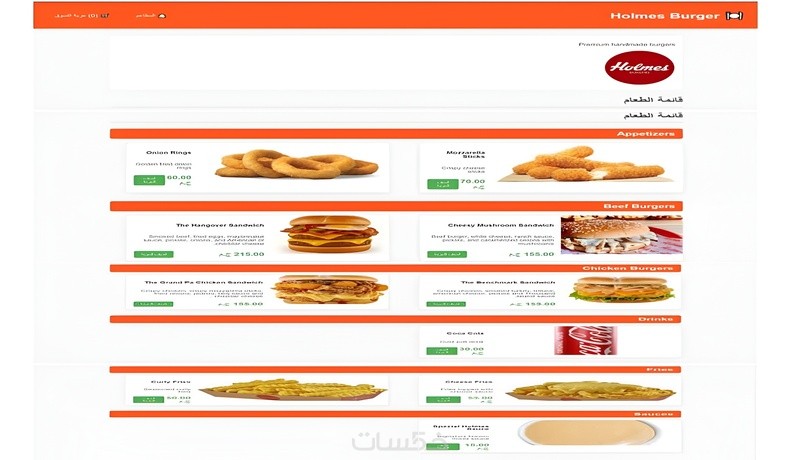Open the onion rings product image
The image size is (800, 460).
point(297,163)
